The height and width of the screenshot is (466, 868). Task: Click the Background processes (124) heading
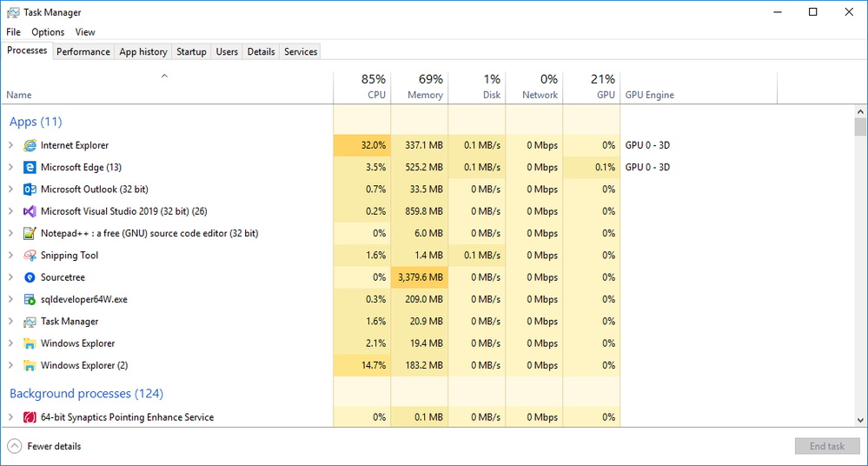[86, 394]
